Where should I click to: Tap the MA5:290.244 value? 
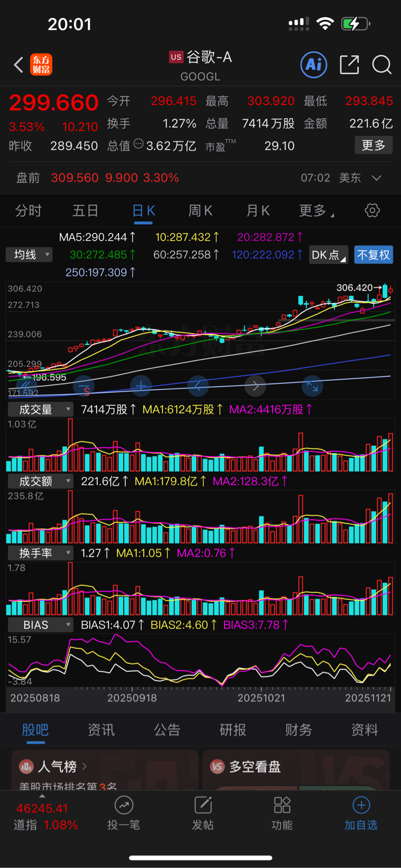pyautogui.click(x=97, y=237)
